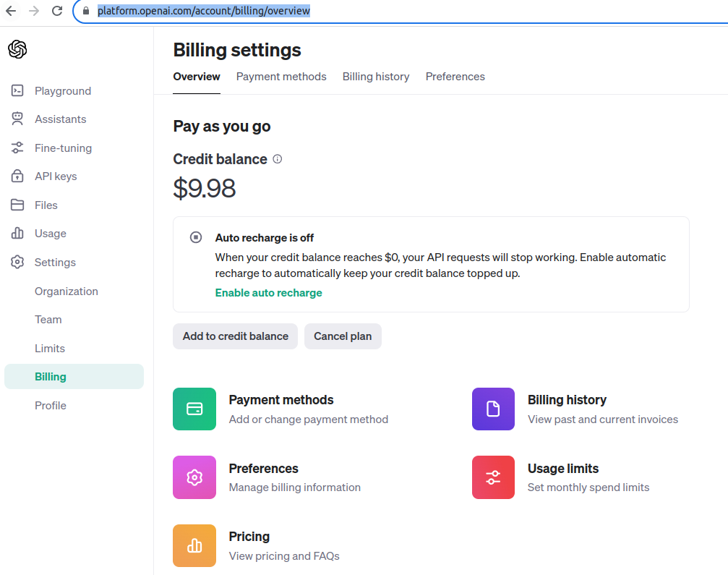
Task: Click the Fine-tuning sliders icon
Action: click(x=17, y=148)
